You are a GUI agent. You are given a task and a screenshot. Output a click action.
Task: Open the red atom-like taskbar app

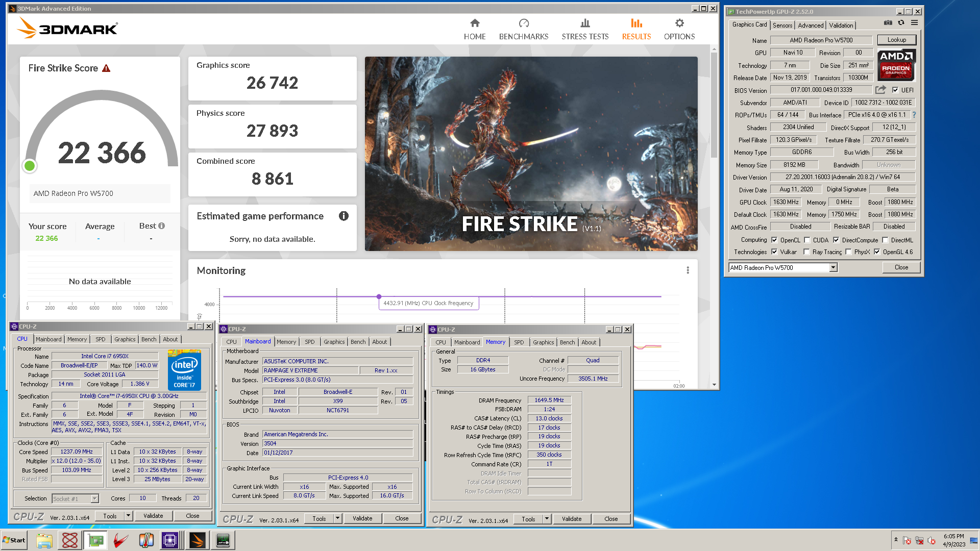click(x=70, y=540)
